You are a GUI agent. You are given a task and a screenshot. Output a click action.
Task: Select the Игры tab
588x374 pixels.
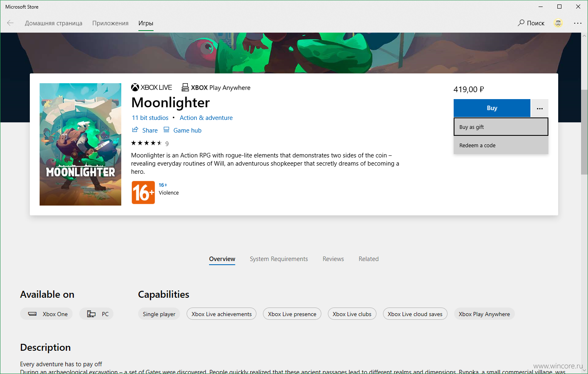146,23
